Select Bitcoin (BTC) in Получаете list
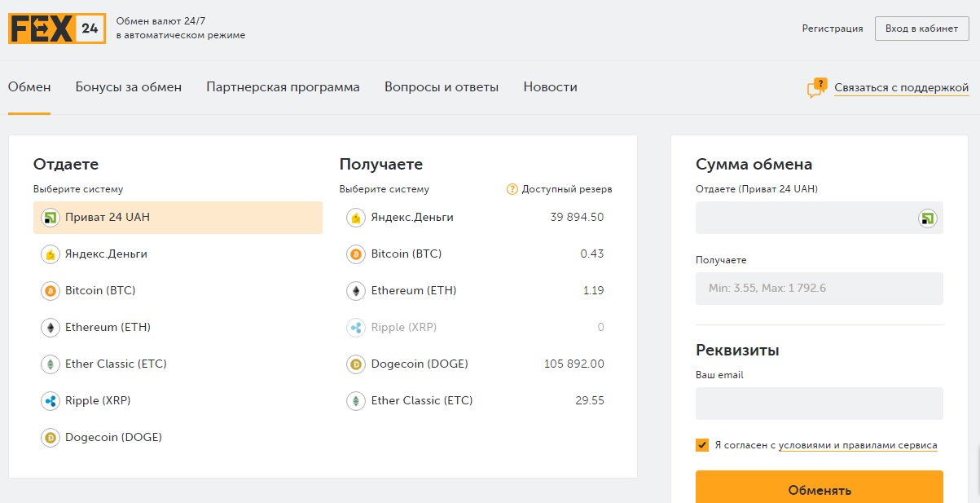 [x=406, y=254]
